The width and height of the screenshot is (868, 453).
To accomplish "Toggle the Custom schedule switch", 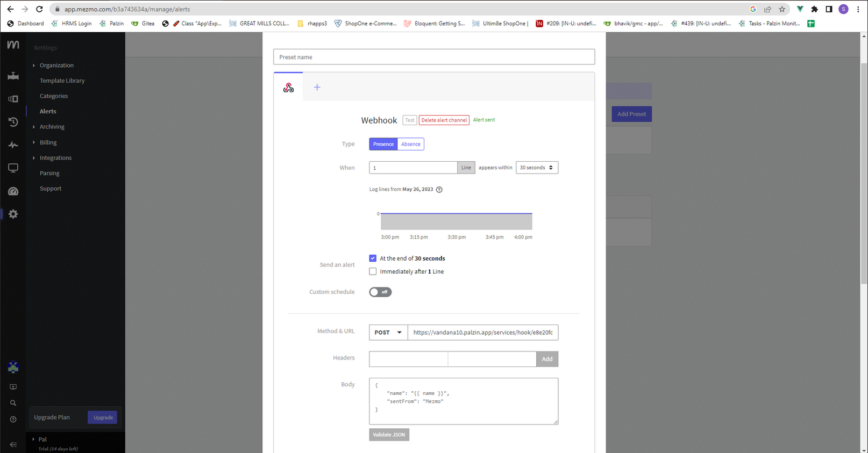I will coord(380,292).
